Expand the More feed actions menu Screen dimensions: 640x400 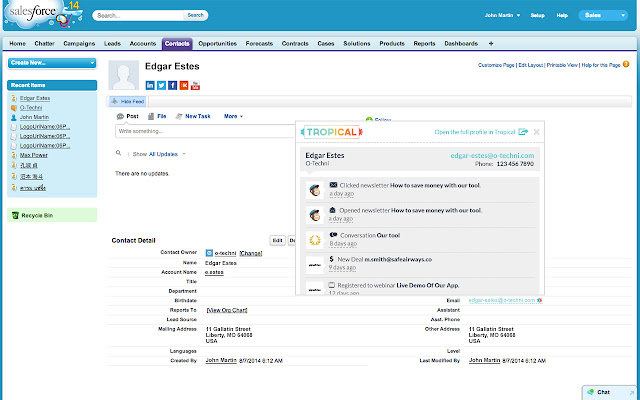(234, 116)
